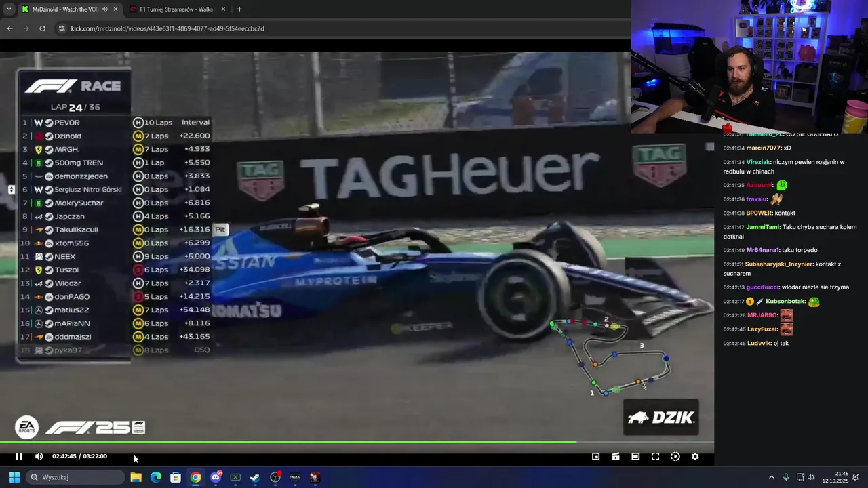Click marcin7077 username in chat

[764, 148]
